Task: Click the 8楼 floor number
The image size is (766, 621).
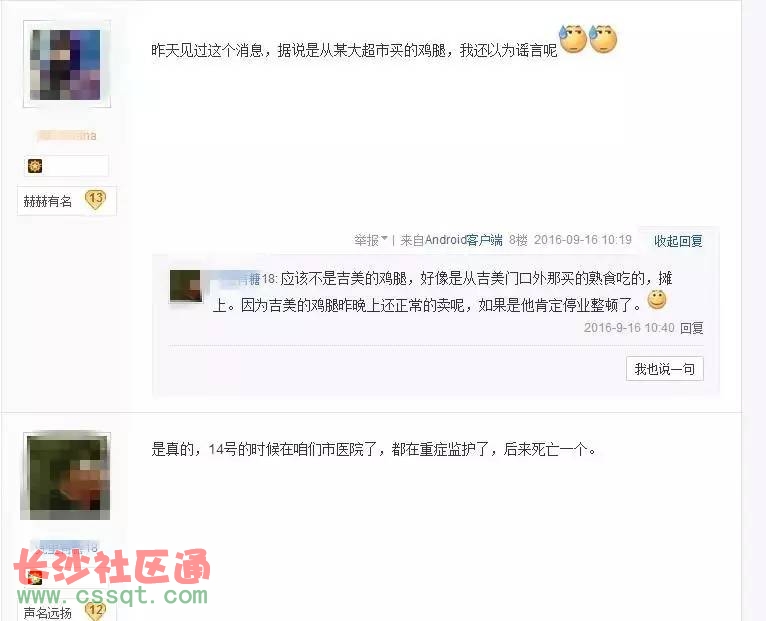Action: (x=518, y=240)
